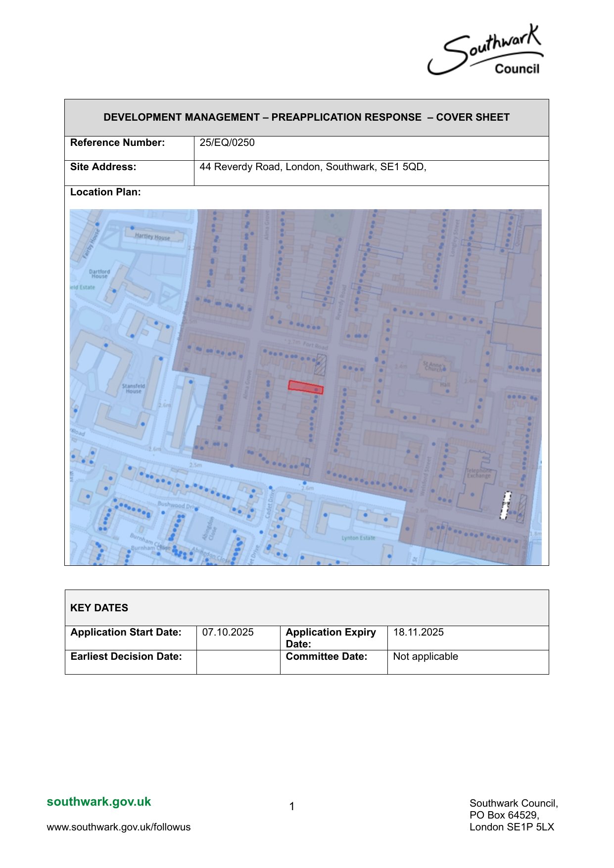Click the empty Earliest Decision Date cell

point(238,662)
